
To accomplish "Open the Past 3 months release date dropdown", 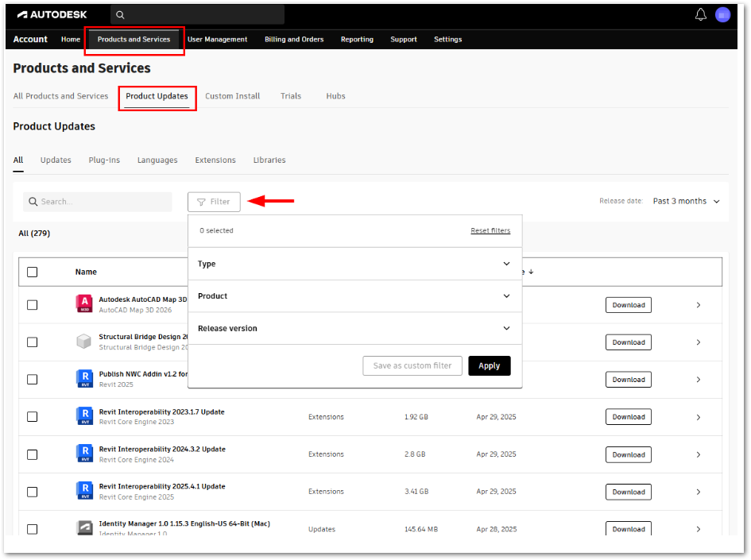I will point(687,201).
